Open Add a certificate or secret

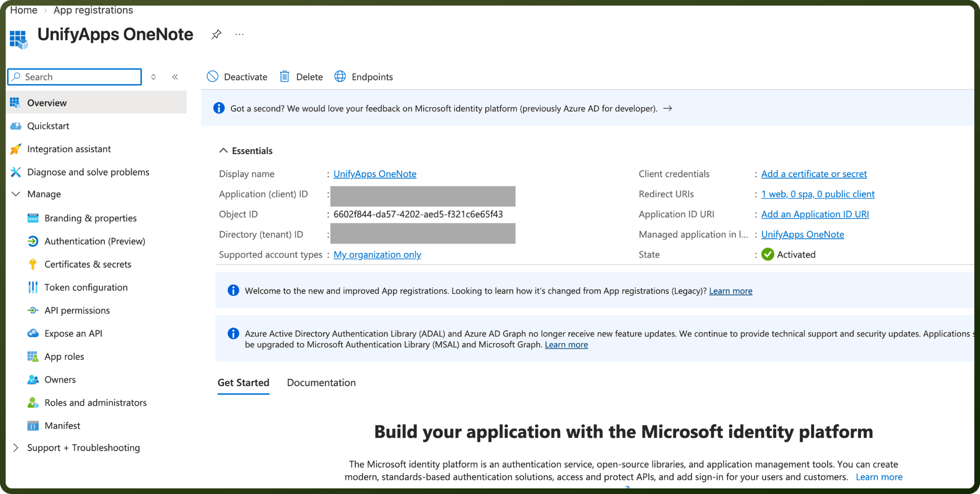coord(814,174)
